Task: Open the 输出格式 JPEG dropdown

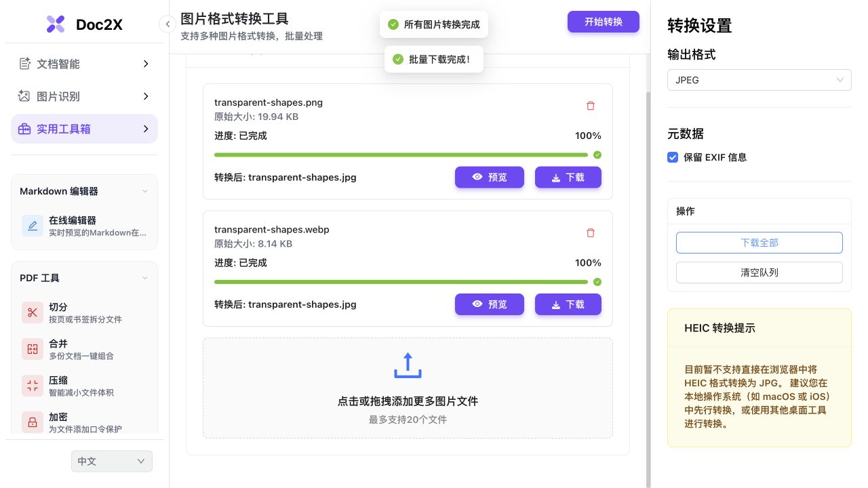Action: click(759, 80)
